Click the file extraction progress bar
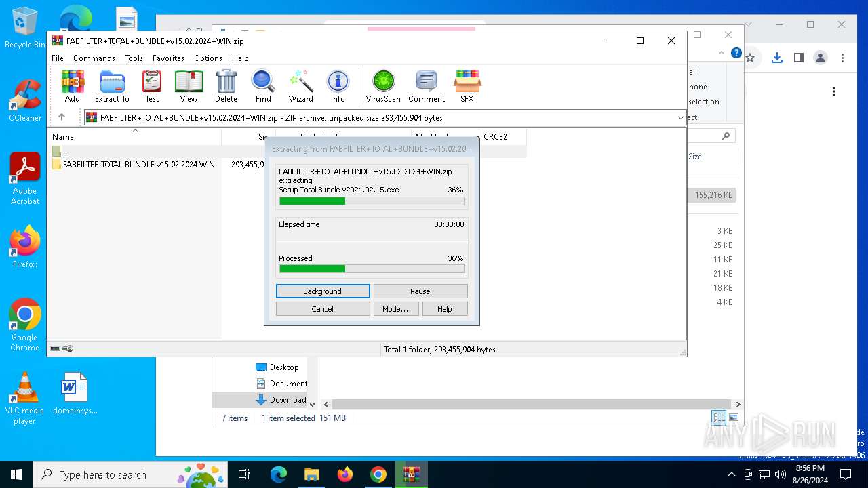Image resolution: width=868 pixels, height=488 pixels. point(372,201)
